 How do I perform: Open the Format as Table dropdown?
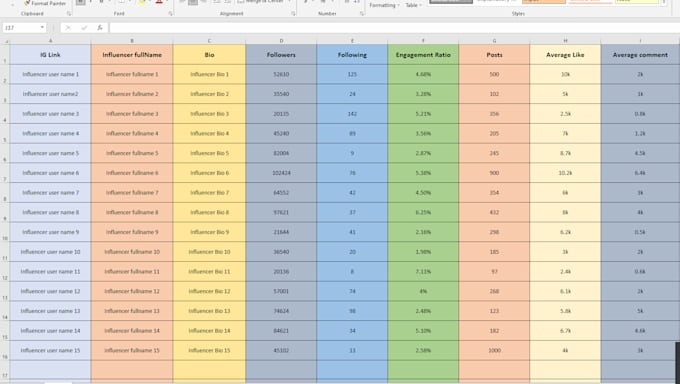(x=413, y=5)
